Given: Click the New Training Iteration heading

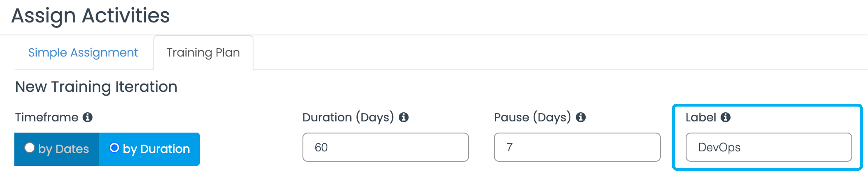Looking at the screenshot, I should tap(96, 87).
